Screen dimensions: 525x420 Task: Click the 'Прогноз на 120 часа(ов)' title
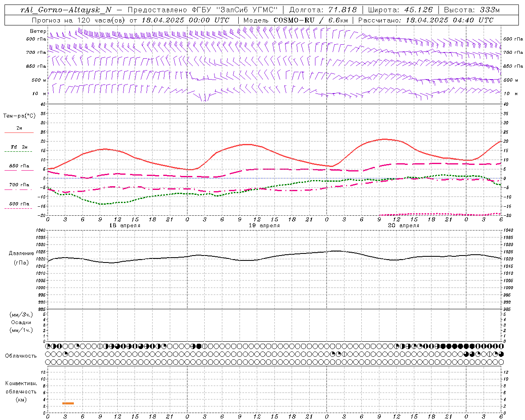click(79, 20)
